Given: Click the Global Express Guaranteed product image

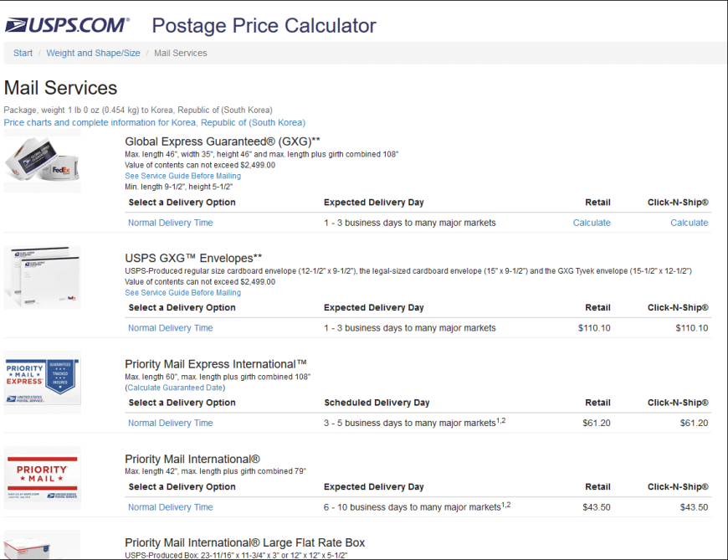Looking at the screenshot, I should [42, 162].
